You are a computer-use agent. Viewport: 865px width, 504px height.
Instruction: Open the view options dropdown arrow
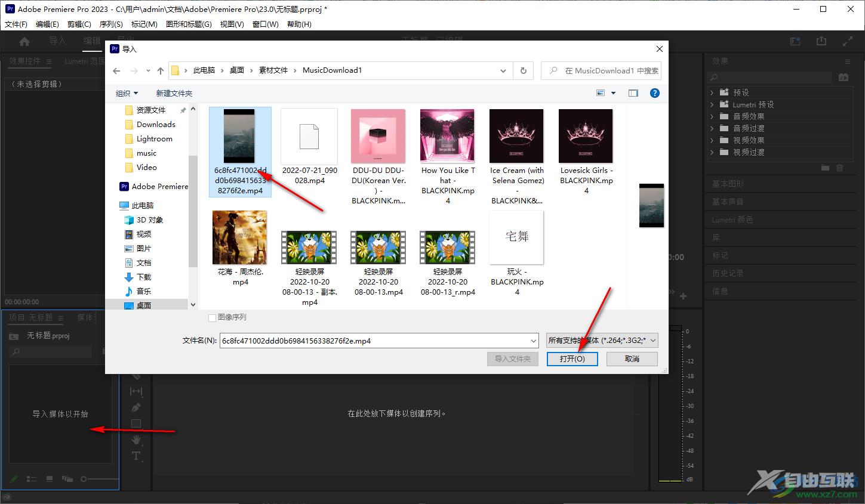pyautogui.click(x=613, y=93)
